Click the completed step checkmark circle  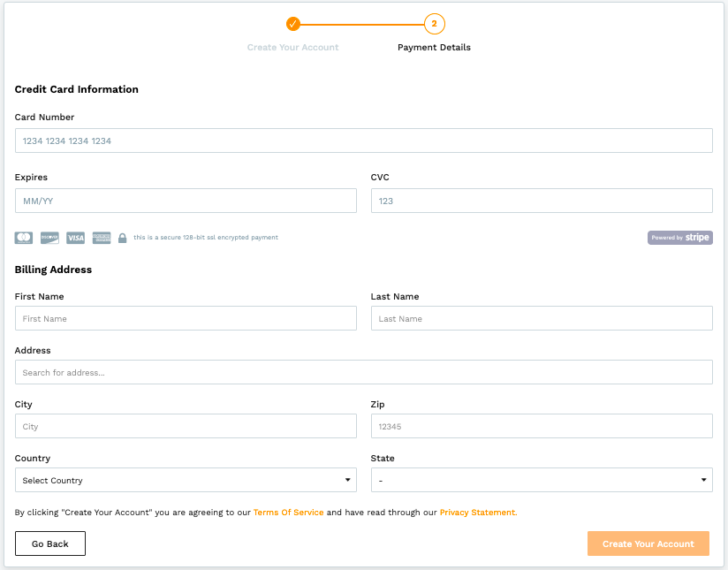(293, 24)
